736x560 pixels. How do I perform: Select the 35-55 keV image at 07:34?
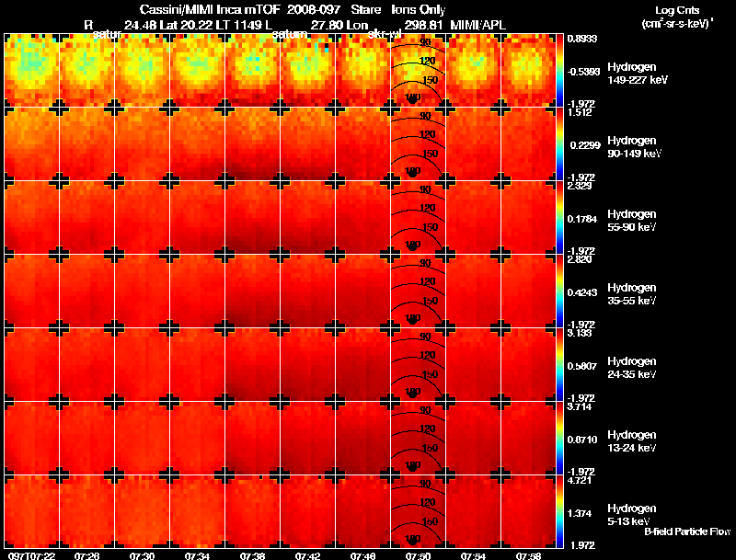pos(197,291)
